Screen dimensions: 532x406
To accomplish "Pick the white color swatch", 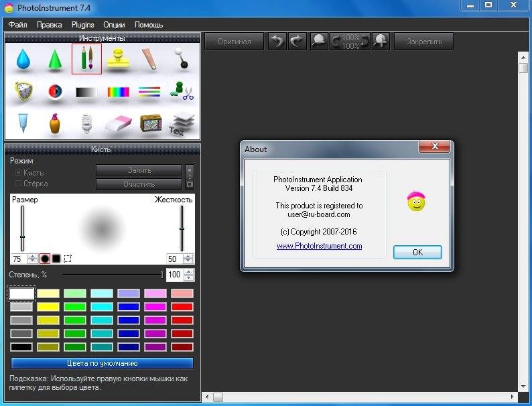I will coord(21,293).
